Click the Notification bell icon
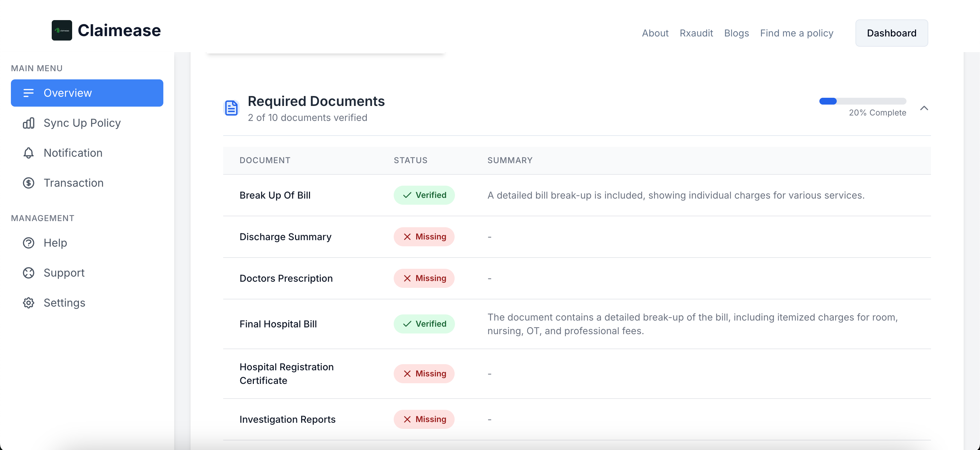This screenshot has height=450, width=980. (x=29, y=153)
